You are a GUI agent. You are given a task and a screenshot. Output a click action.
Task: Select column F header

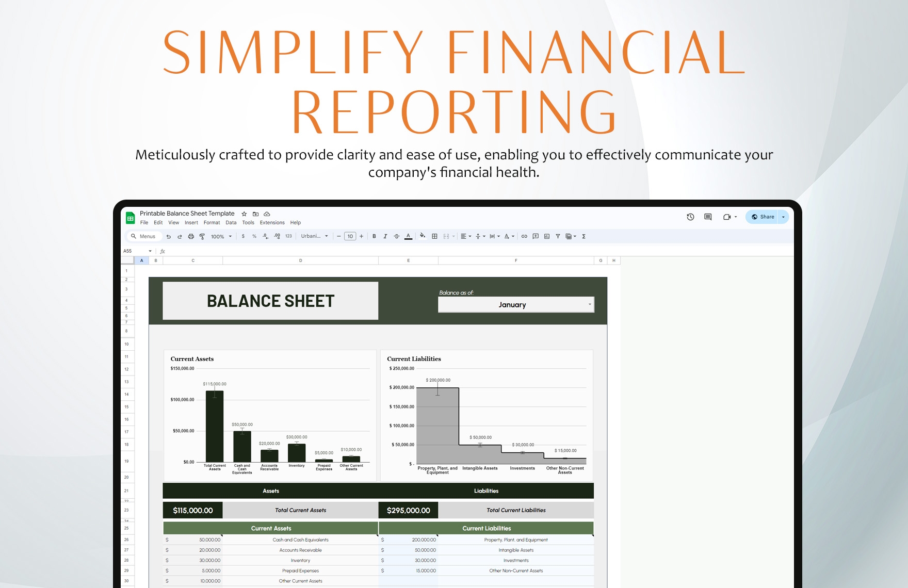pos(516,260)
